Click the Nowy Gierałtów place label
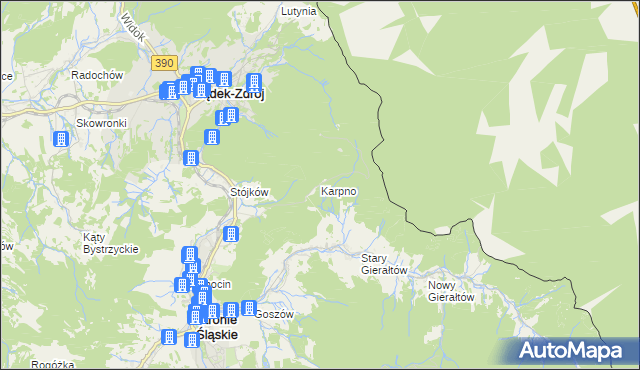 [x=451, y=291]
